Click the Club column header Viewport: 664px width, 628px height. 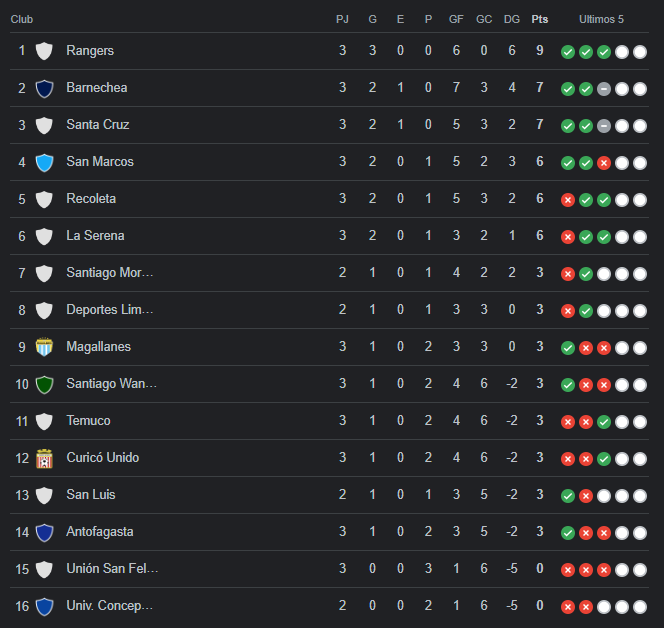point(22,19)
